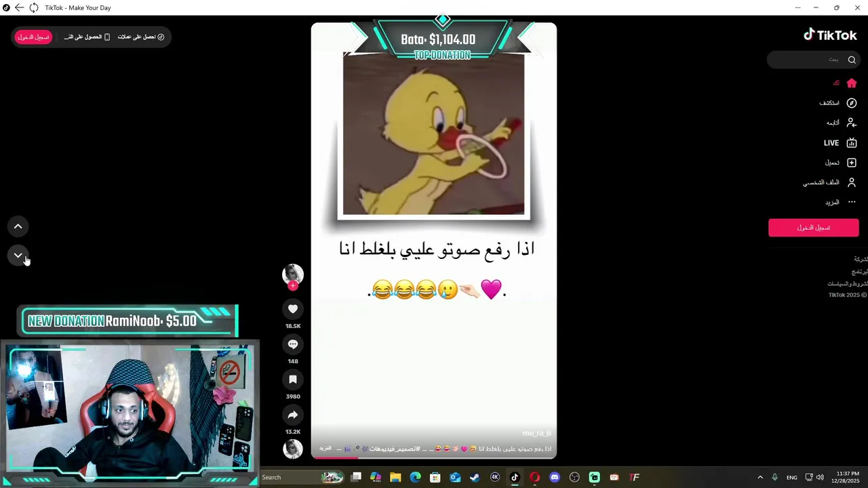Open the volume tray icon

coord(820,477)
